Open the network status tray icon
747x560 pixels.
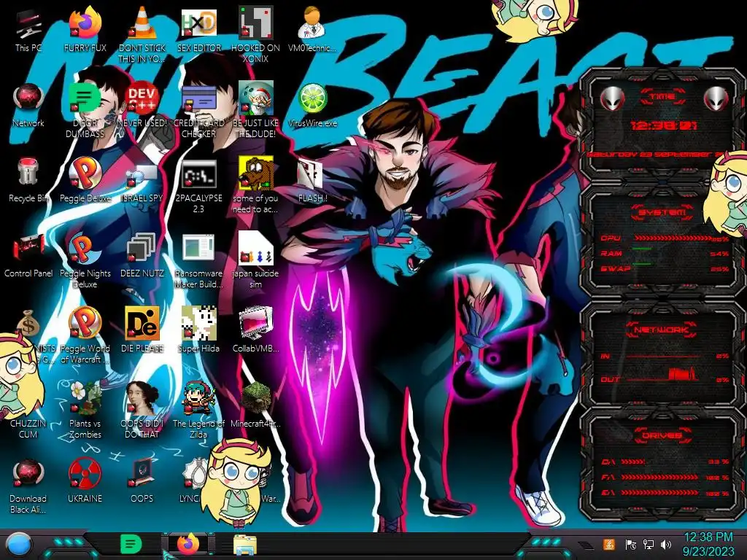point(648,545)
